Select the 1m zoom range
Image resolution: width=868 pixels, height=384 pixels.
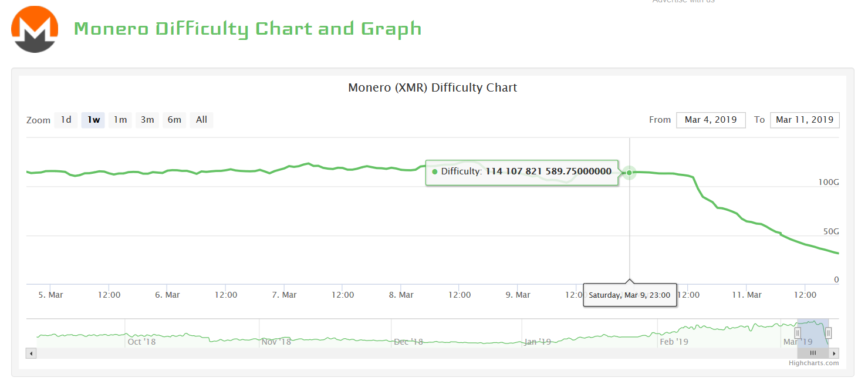pyautogui.click(x=120, y=120)
